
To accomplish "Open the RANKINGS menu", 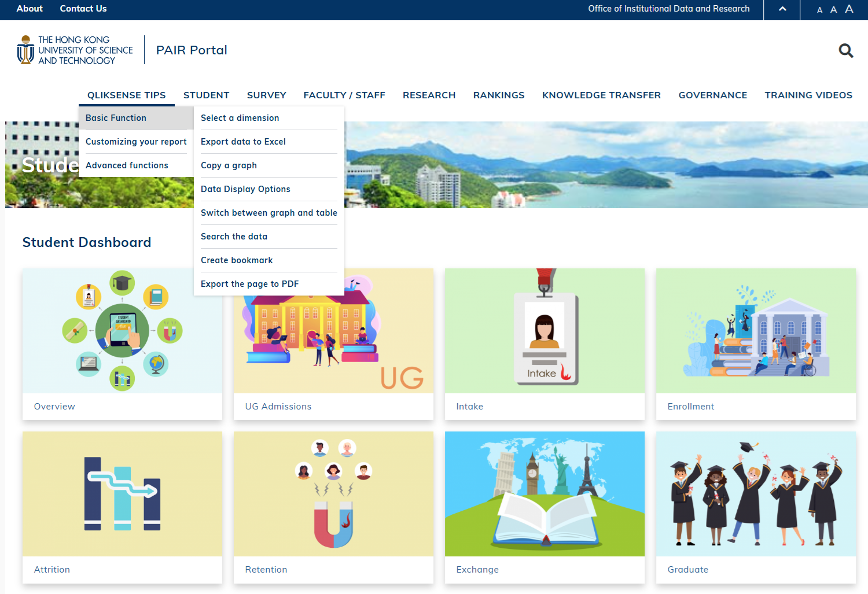I will click(499, 95).
